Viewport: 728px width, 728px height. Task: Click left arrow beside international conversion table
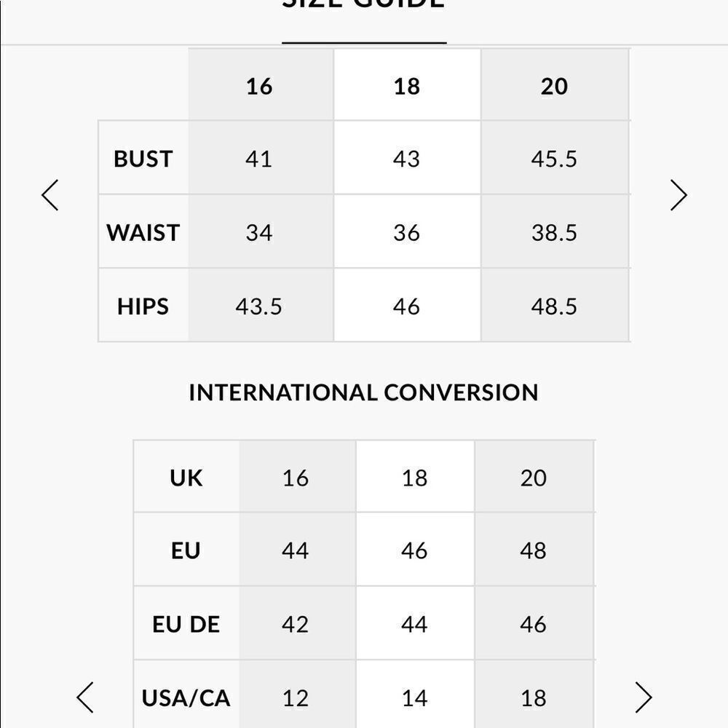tap(85, 697)
